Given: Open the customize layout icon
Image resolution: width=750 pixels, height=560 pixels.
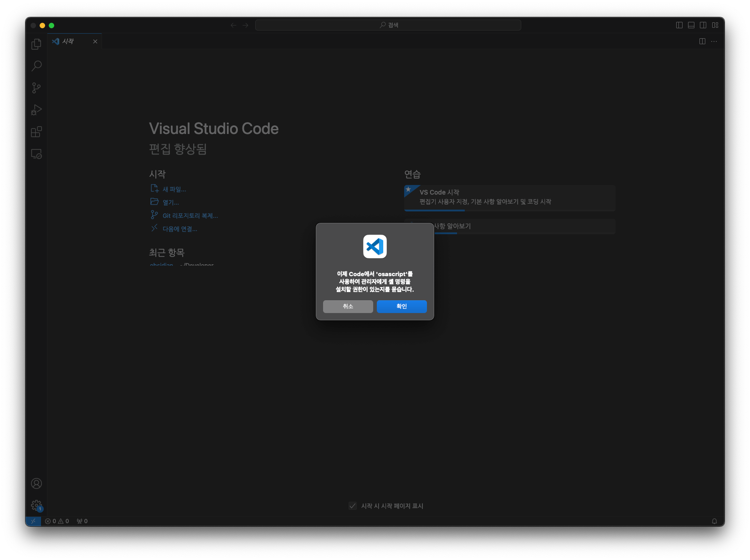Looking at the screenshot, I should pyautogui.click(x=715, y=25).
